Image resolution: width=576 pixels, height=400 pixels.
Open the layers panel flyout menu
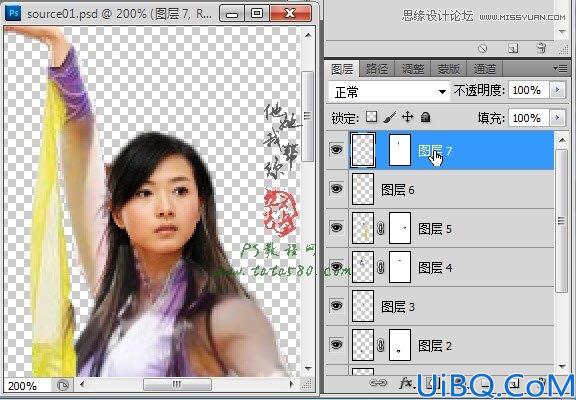point(561,68)
